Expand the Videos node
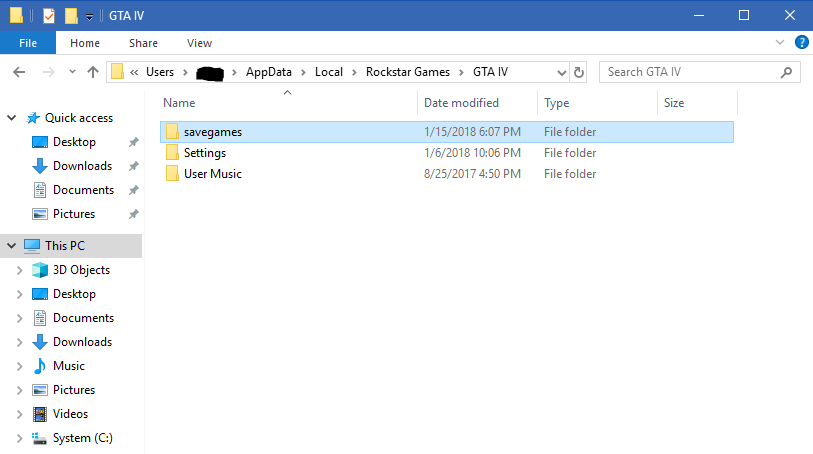Image resolution: width=813 pixels, height=454 pixels. coord(20,414)
